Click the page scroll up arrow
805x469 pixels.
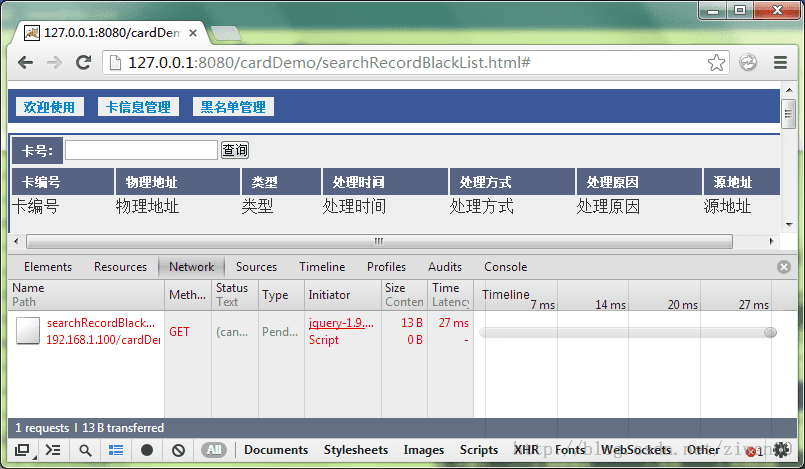[x=789, y=90]
